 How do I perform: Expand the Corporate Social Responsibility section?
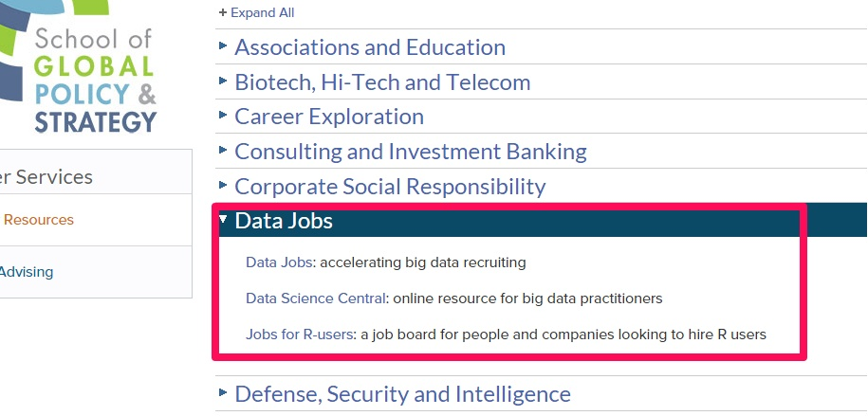pos(390,187)
